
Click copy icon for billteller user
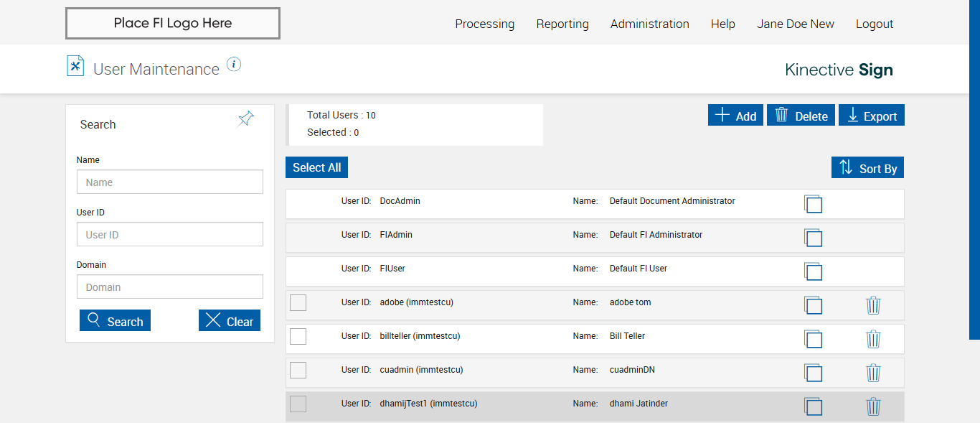(813, 339)
